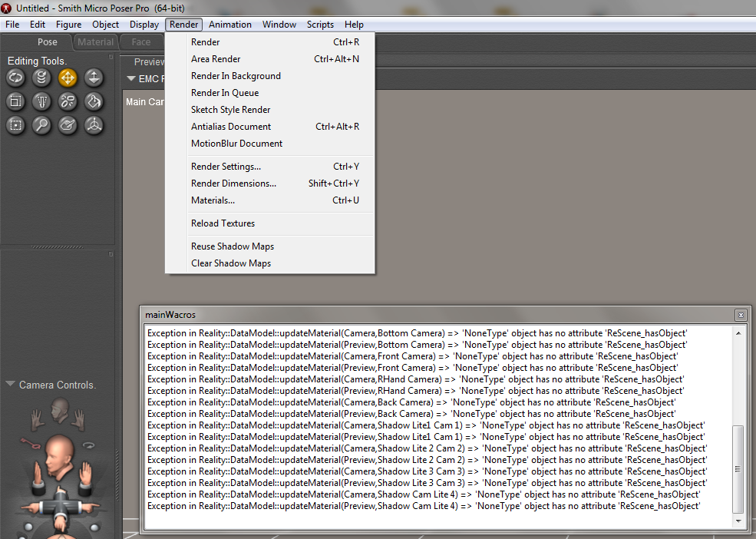Choose Sketch Style Render
Screen dimensions: 756x539
point(270,110)
